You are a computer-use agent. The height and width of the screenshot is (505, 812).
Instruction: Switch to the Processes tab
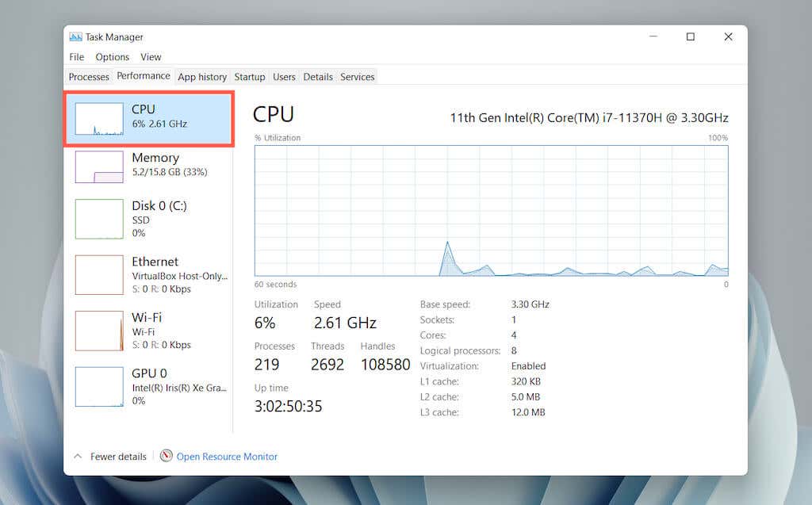[89, 77]
